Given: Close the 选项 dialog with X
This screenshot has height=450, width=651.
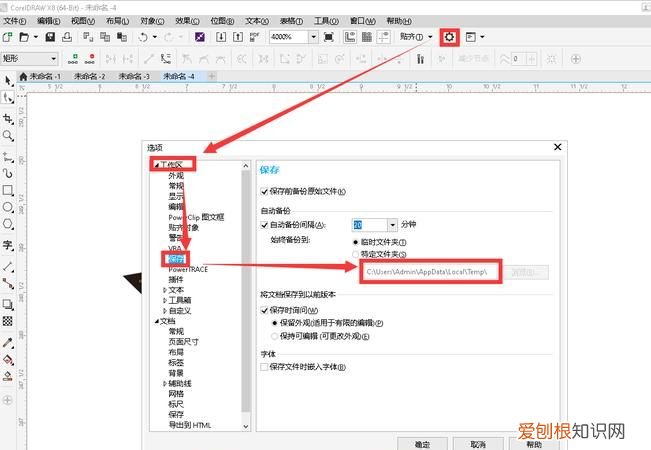Looking at the screenshot, I should pyautogui.click(x=558, y=147).
